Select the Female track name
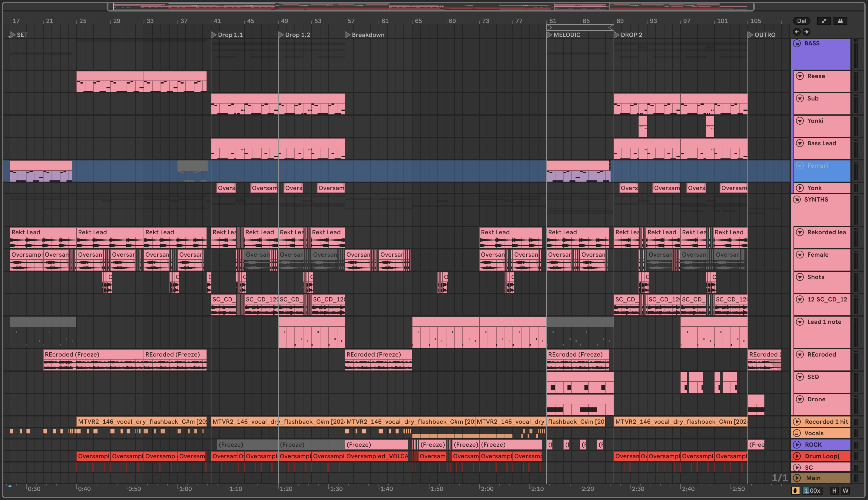The image size is (868, 500). [817, 255]
